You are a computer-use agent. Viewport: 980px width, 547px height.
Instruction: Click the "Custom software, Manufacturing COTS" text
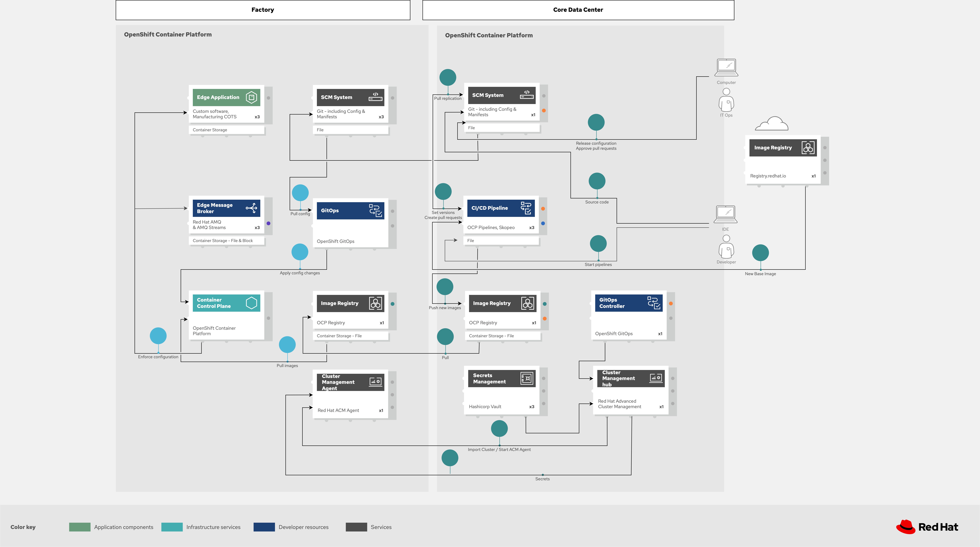(x=215, y=114)
